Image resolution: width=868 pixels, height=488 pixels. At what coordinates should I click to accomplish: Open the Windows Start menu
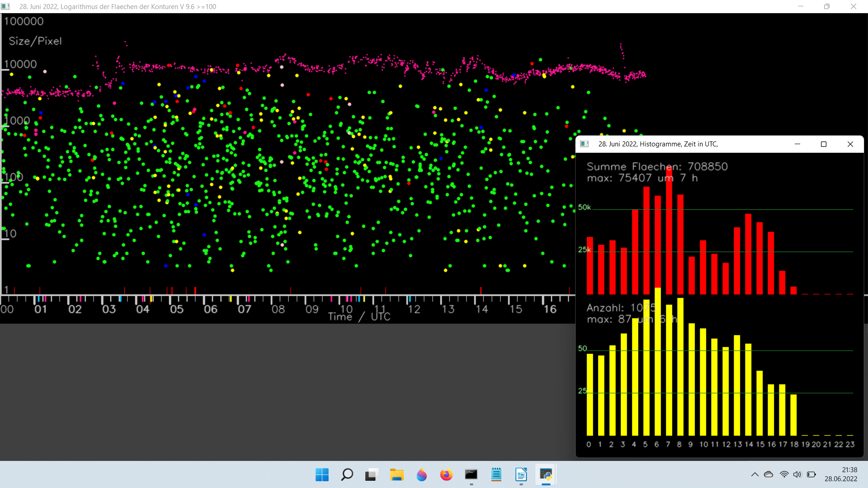point(322,474)
